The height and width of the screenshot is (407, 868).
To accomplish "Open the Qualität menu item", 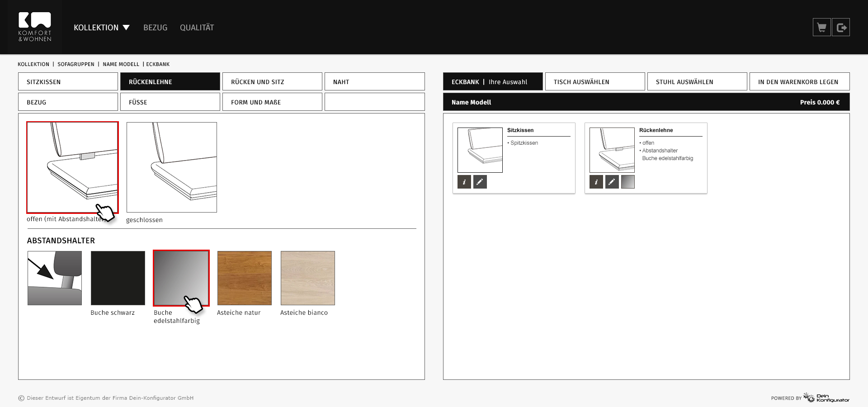I will (197, 28).
